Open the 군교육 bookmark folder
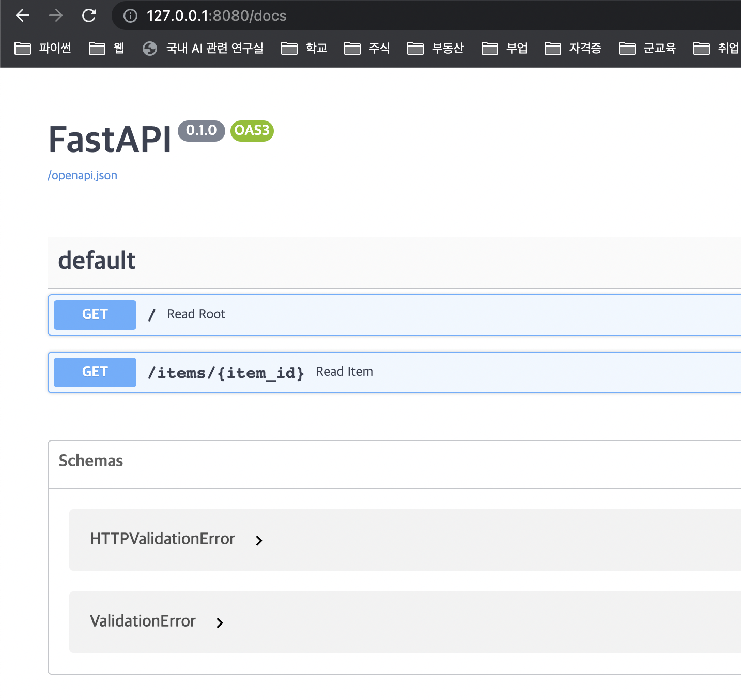 click(647, 48)
